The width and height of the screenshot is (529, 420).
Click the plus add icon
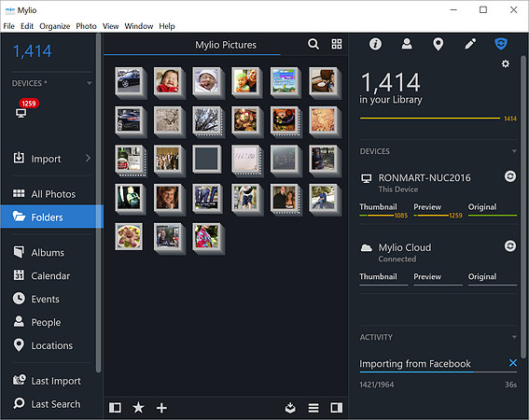pos(161,408)
